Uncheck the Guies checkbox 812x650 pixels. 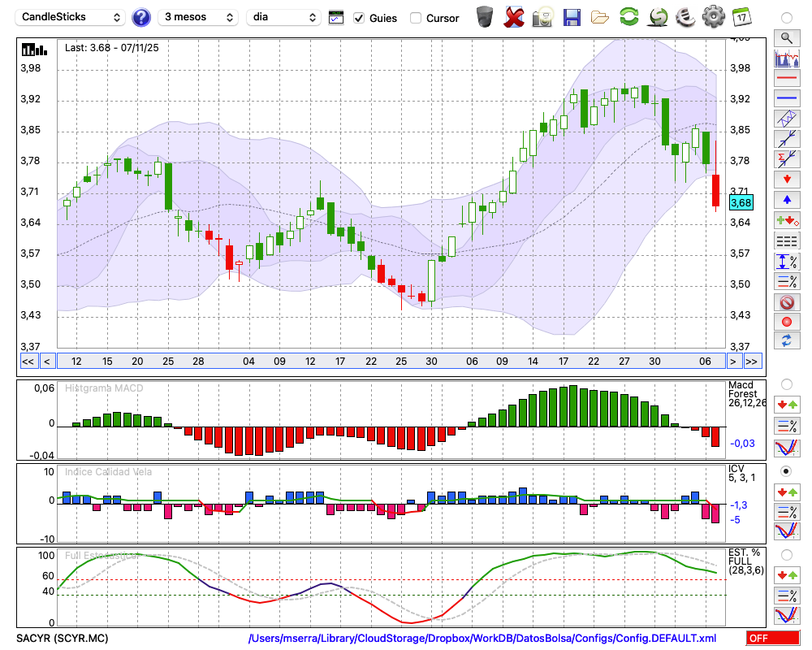pyautogui.click(x=359, y=18)
